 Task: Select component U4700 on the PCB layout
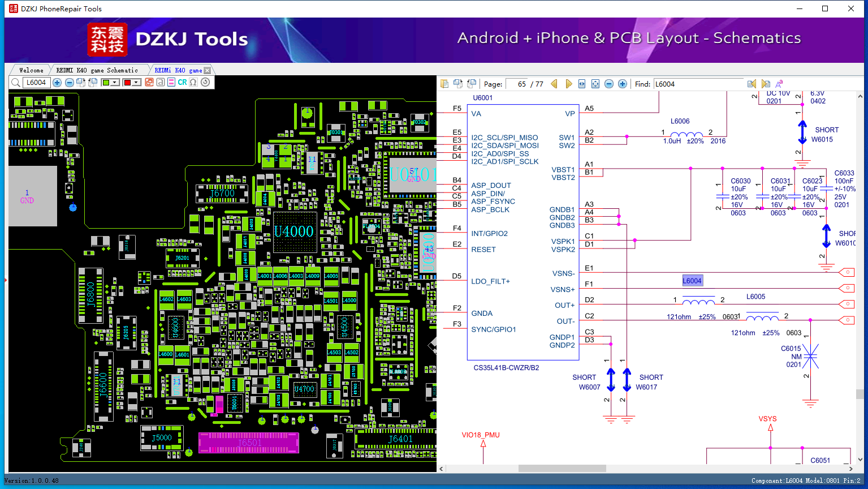[x=304, y=389]
